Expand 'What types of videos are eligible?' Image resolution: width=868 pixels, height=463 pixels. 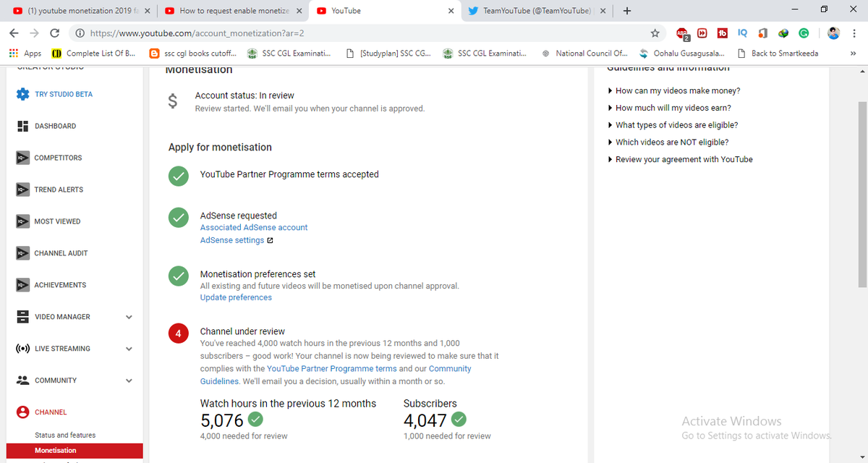tap(673, 125)
